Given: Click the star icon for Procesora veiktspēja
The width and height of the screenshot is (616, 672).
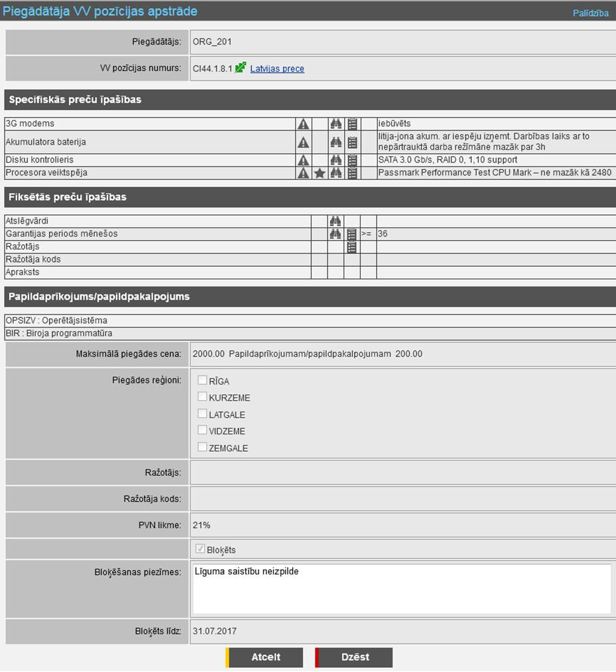Looking at the screenshot, I should click(x=319, y=173).
